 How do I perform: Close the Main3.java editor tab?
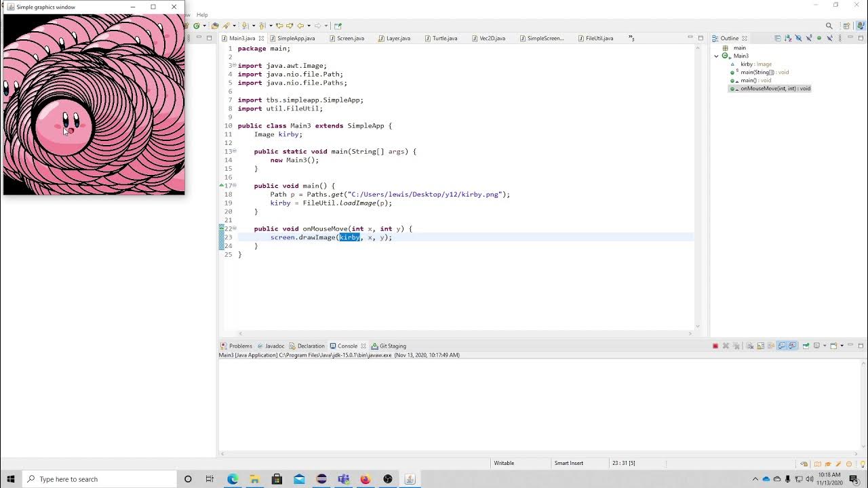(x=262, y=39)
